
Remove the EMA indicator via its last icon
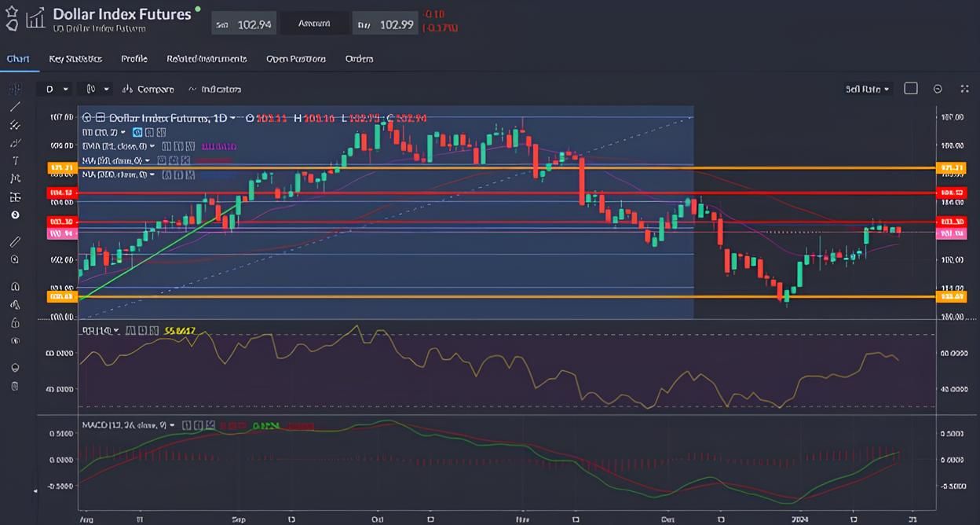tap(190, 146)
